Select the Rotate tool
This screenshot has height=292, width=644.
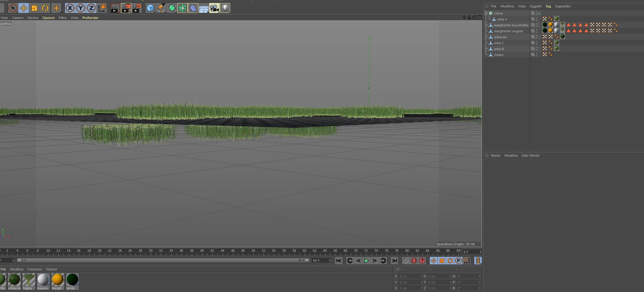tap(45, 8)
